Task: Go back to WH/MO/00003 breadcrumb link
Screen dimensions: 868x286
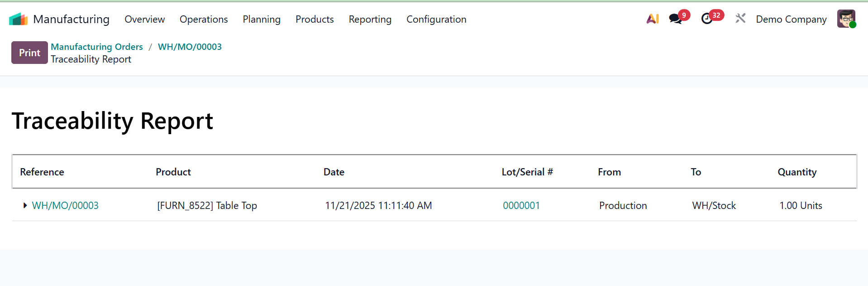Action: click(x=190, y=47)
